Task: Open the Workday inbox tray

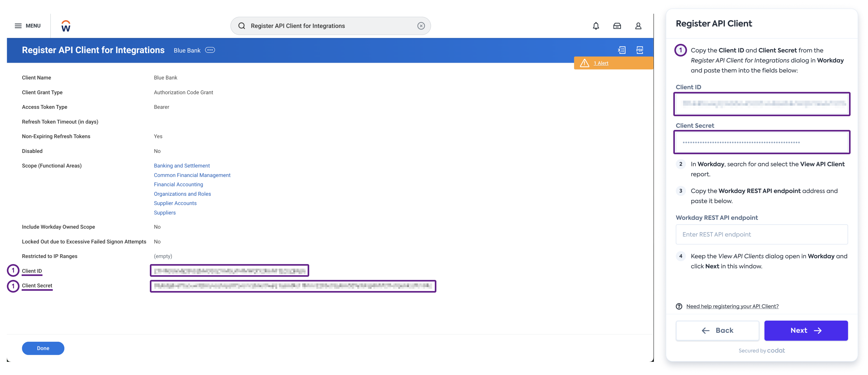Action: coord(617,26)
